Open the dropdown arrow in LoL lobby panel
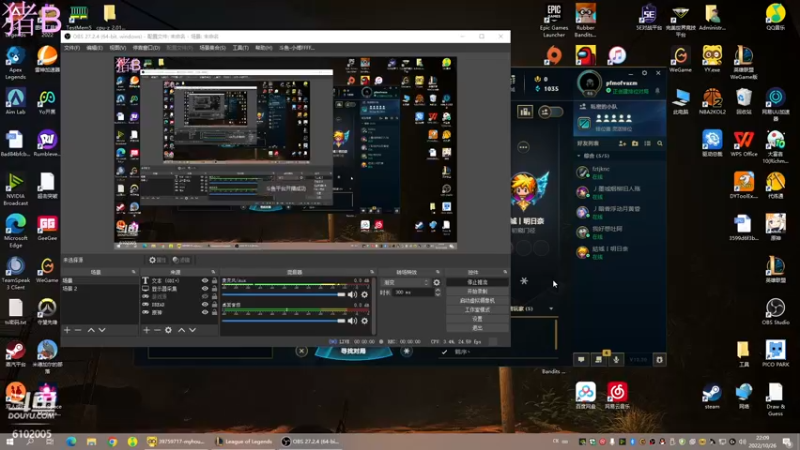Image resolution: width=800 pixels, height=450 pixels. 551,309
